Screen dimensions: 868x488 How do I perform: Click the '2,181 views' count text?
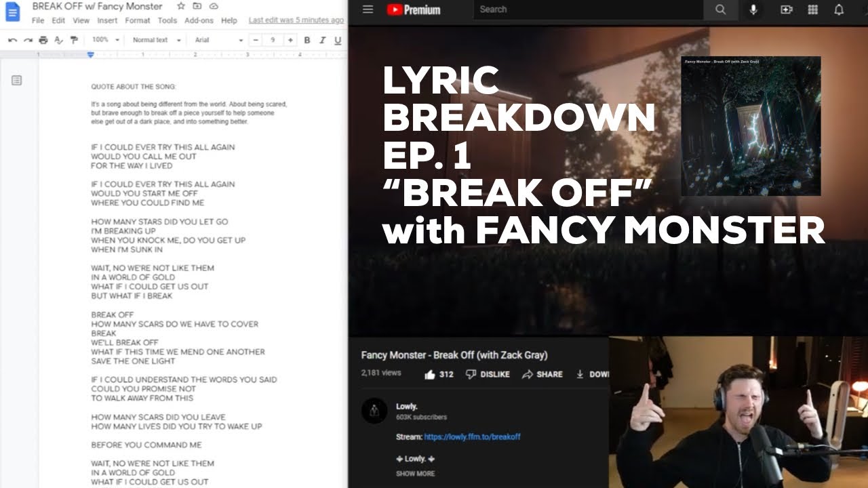click(x=381, y=373)
